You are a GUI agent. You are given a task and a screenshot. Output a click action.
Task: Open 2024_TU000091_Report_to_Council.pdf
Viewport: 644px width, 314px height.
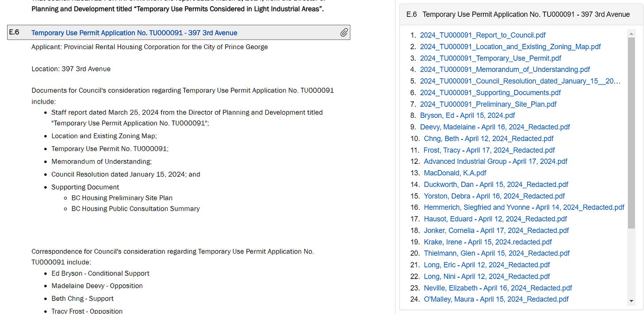tap(483, 35)
